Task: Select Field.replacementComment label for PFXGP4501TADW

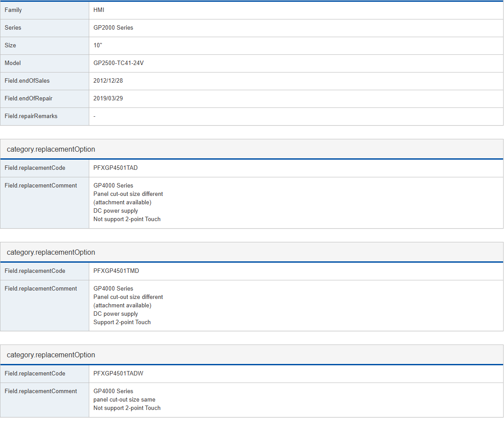Action: pos(41,391)
